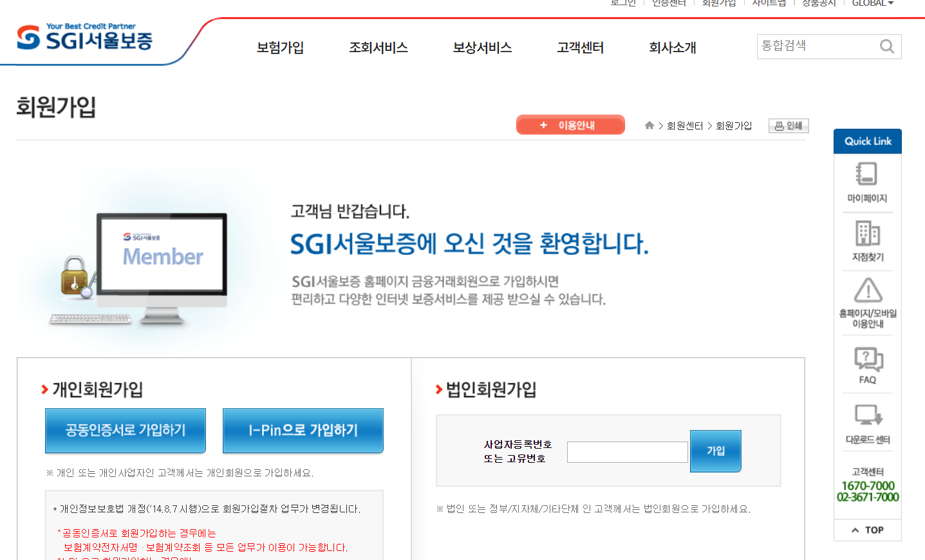The image size is (925, 560).
Task: Click the Quick Link header
Action: (868, 141)
